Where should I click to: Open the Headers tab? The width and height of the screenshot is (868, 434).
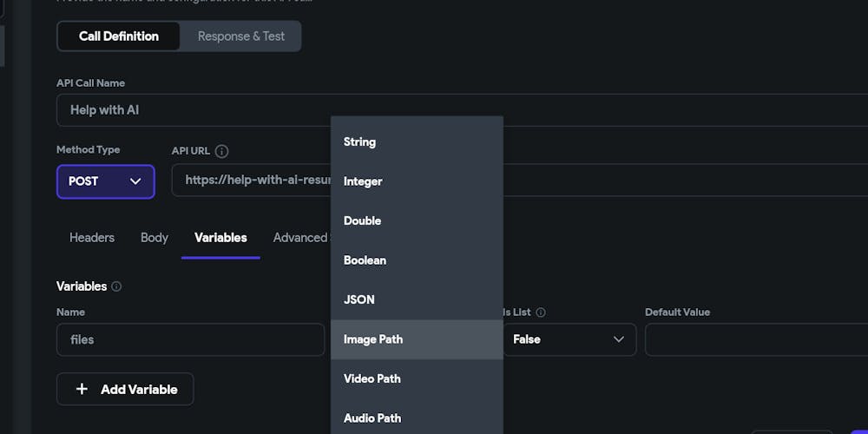click(x=92, y=237)
